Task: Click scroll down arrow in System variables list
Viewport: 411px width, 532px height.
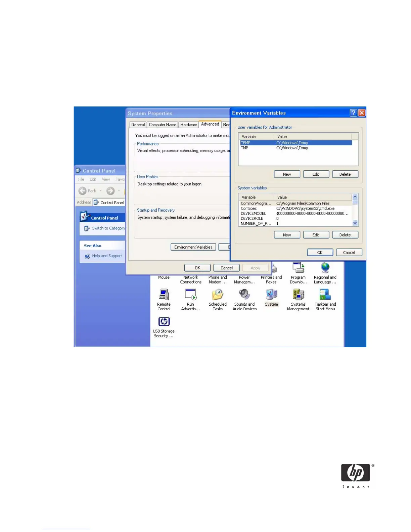Action: (355, 223)
